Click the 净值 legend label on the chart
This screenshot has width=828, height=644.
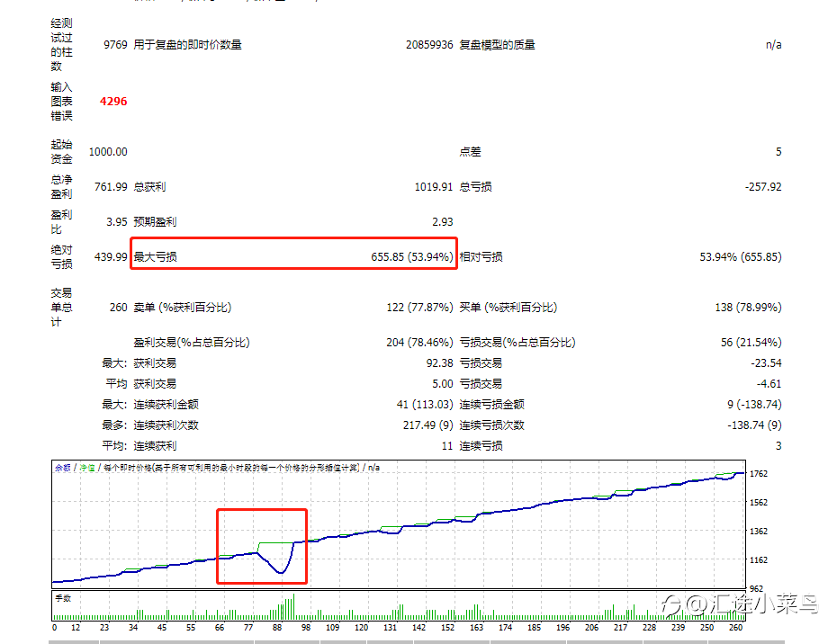pyautogui.click(x=87, y=468)
